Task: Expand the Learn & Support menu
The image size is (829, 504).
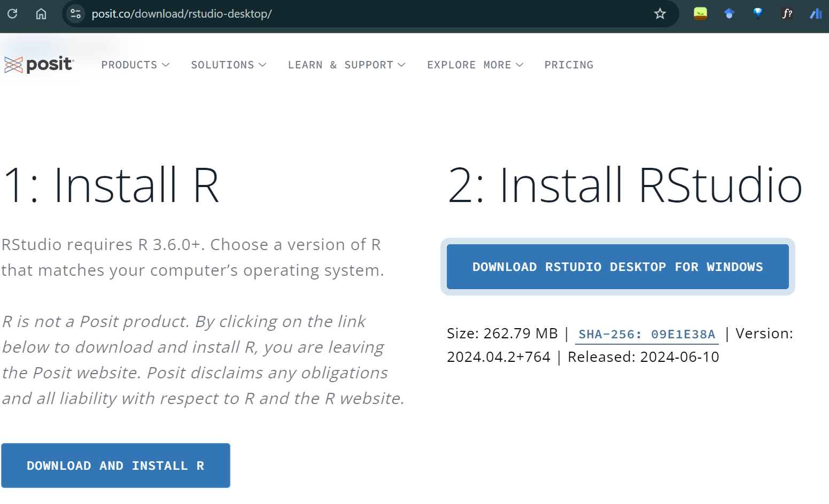Action: click(x=346, y=65)
